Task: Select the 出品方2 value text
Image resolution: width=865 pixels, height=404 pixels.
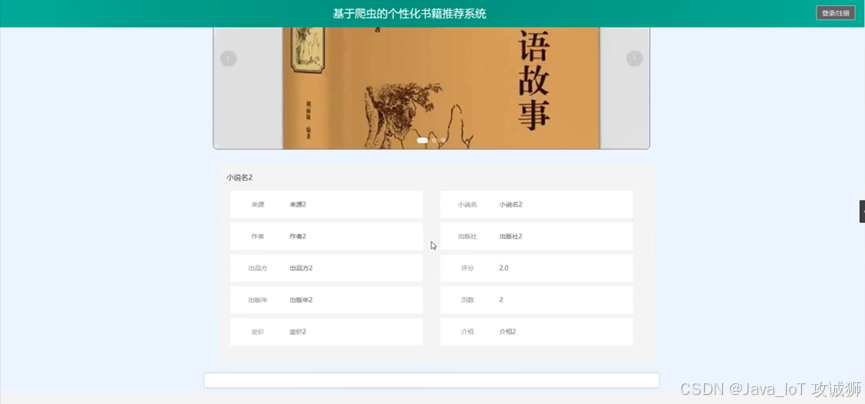Action: 301,268
